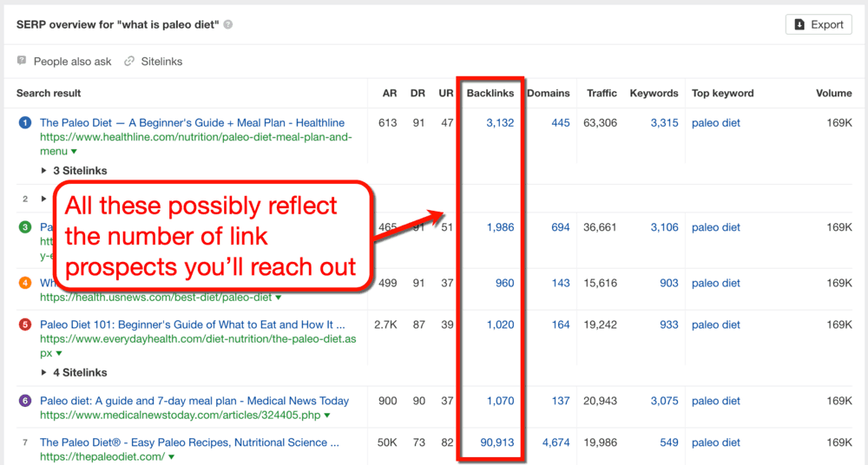The width and height of the screenshot is (868, 465).
Task: Click the Top keyword column header
Action: tap(722, 93)
